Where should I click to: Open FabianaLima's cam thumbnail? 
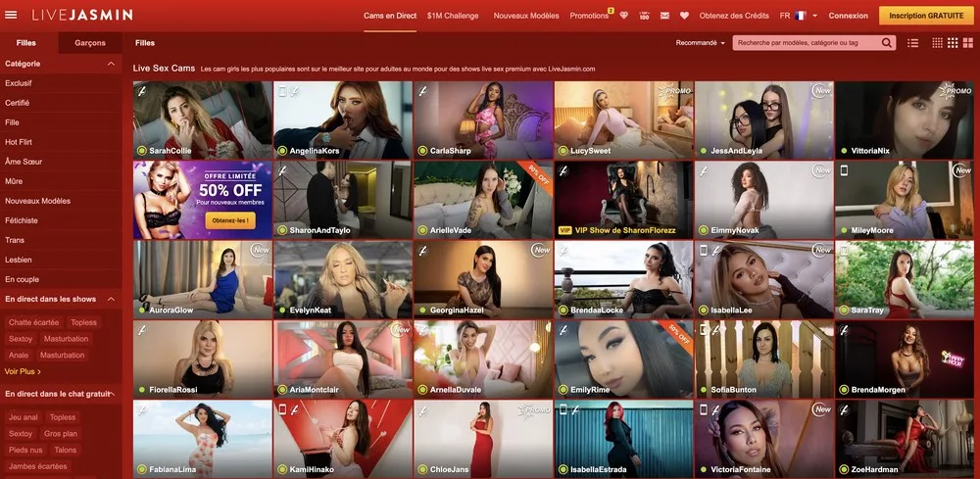(203, 439)
